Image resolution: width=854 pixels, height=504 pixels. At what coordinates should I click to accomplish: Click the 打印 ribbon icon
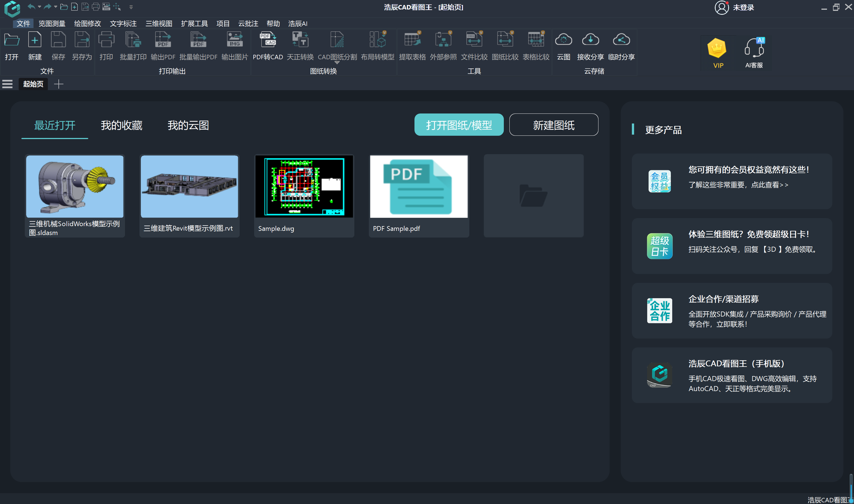click(x=106, y=46)
